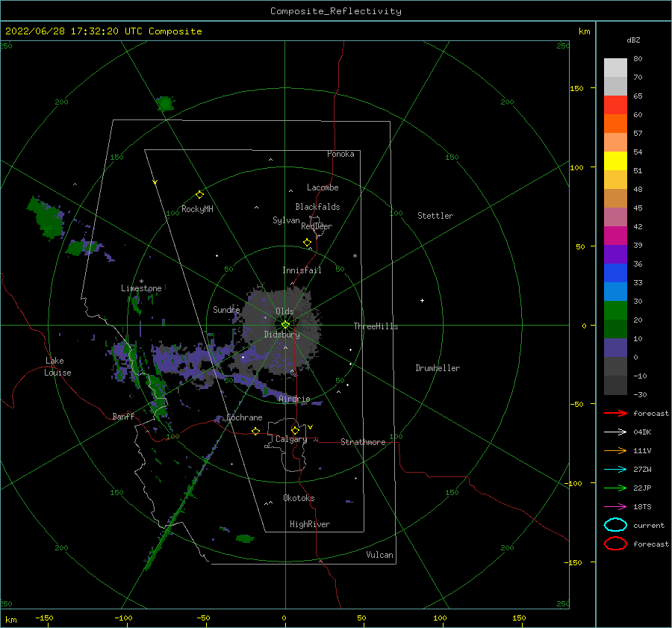
Task: Click the cyan current ellipse icon
Action: tap(615, 525)
